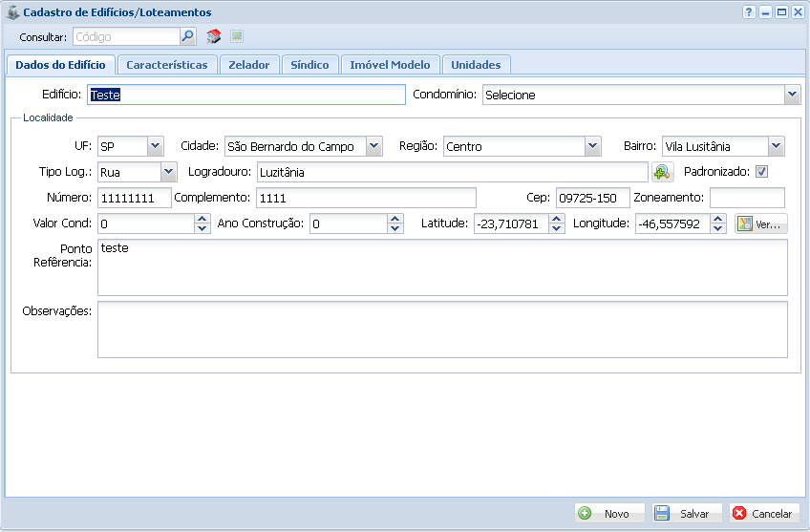Go to the Unidades tab
The width and height of the screenshot is (810, 532).
pyautogui.click(x=475, y=65)
